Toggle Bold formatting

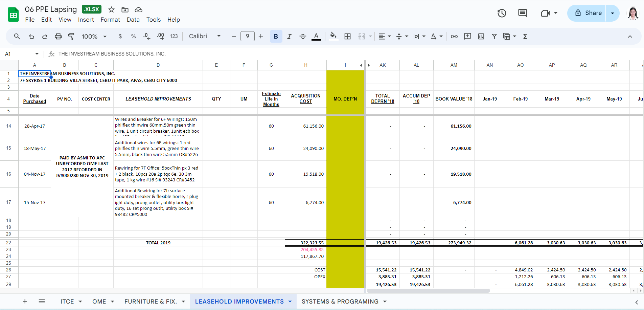pyautogui.click(x=276, y=37)
